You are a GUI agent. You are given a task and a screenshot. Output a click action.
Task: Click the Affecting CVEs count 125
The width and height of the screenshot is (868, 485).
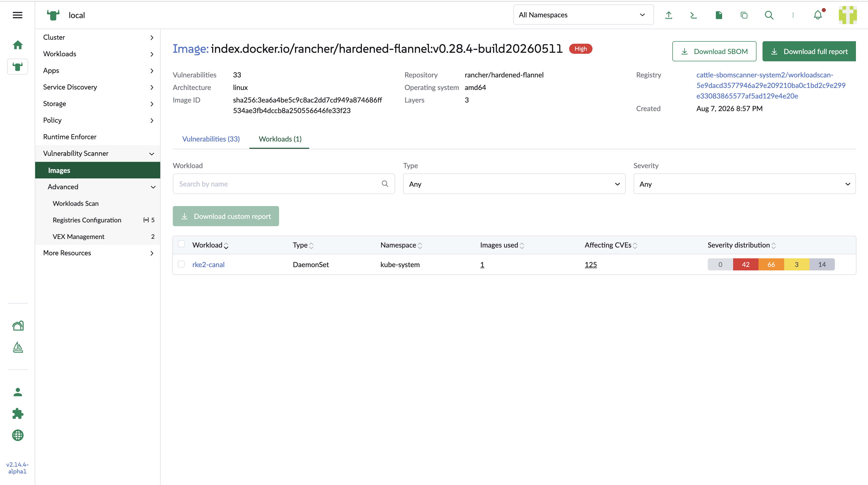click(590, 265)
